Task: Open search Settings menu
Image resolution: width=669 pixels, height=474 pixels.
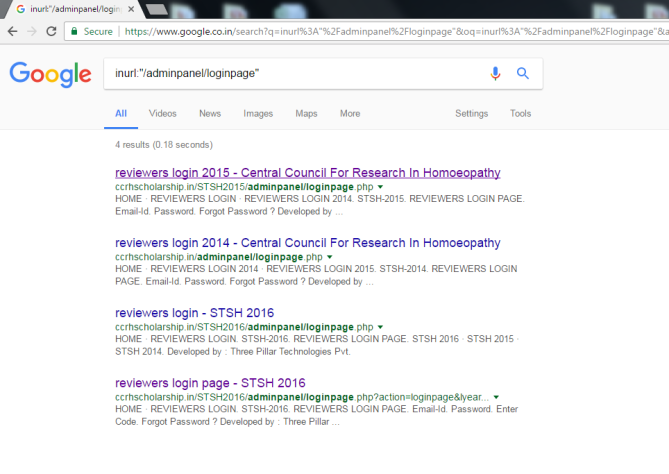Action: [471, 113]
